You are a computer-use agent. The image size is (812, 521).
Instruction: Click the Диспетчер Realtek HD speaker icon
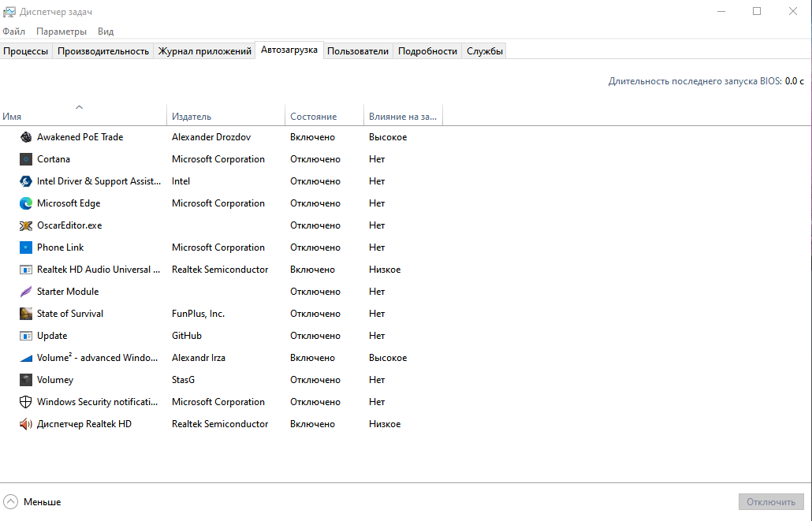click(26, 424)
